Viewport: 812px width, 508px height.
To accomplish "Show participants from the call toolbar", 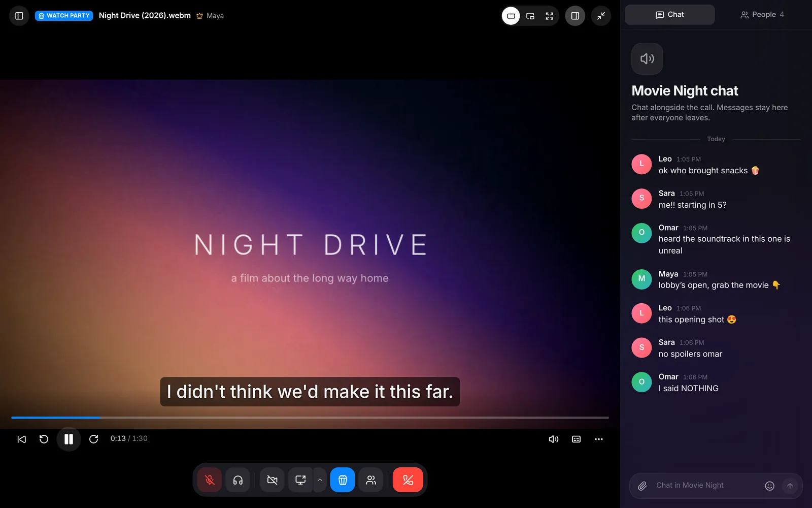I will tap(371, 480).
